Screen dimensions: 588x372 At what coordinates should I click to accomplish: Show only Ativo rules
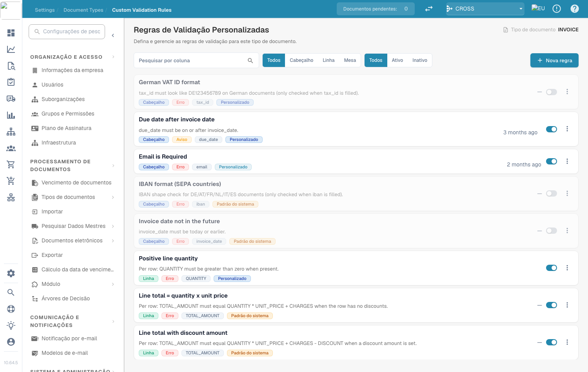397,60
